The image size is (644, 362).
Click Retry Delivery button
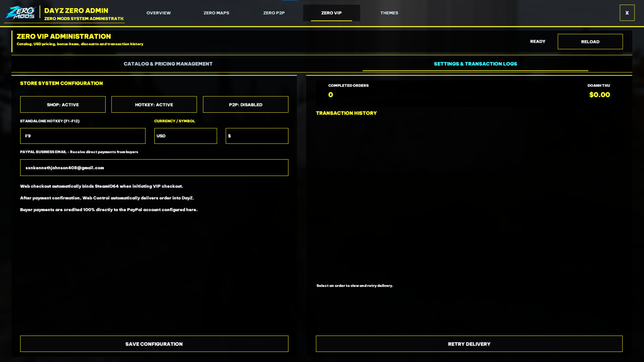pos(469,344)
